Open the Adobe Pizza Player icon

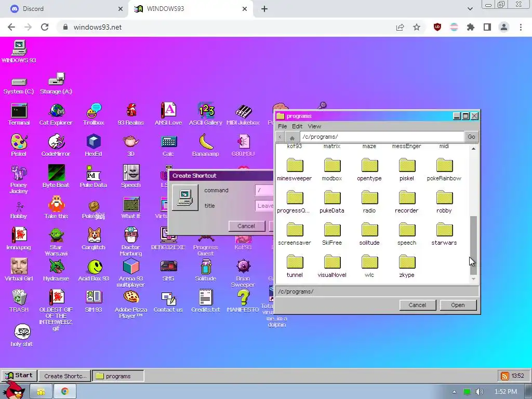point(131,304)
